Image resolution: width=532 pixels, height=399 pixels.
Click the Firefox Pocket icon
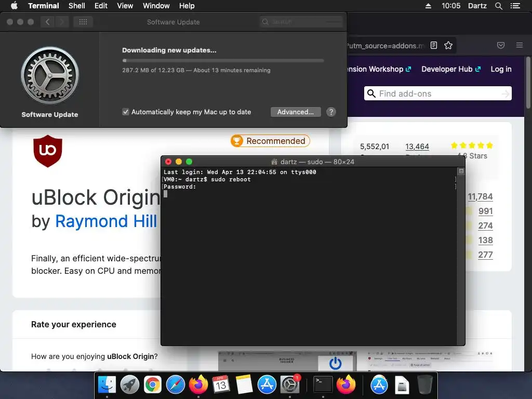501,46
